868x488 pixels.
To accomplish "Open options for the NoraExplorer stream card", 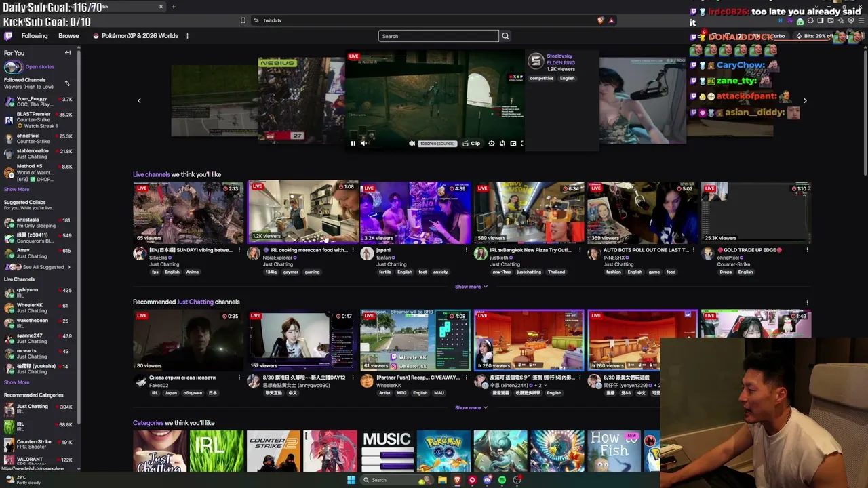I will [x=353, y=250].
